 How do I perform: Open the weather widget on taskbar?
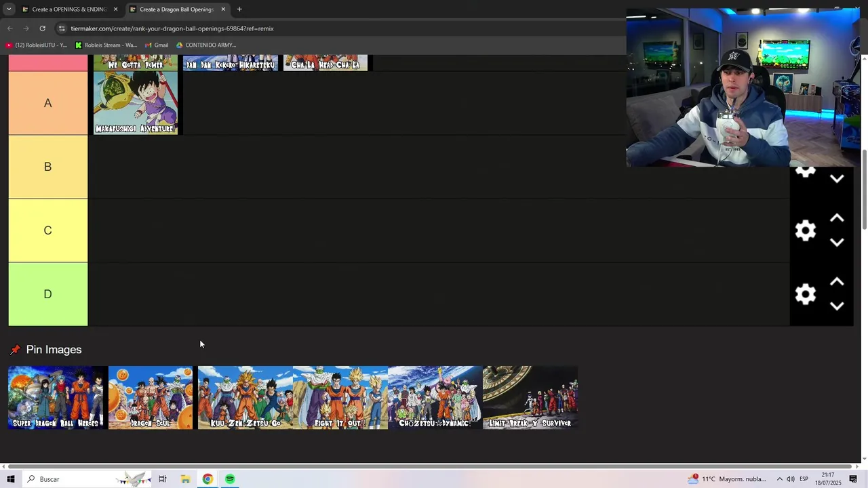[727, 479]
